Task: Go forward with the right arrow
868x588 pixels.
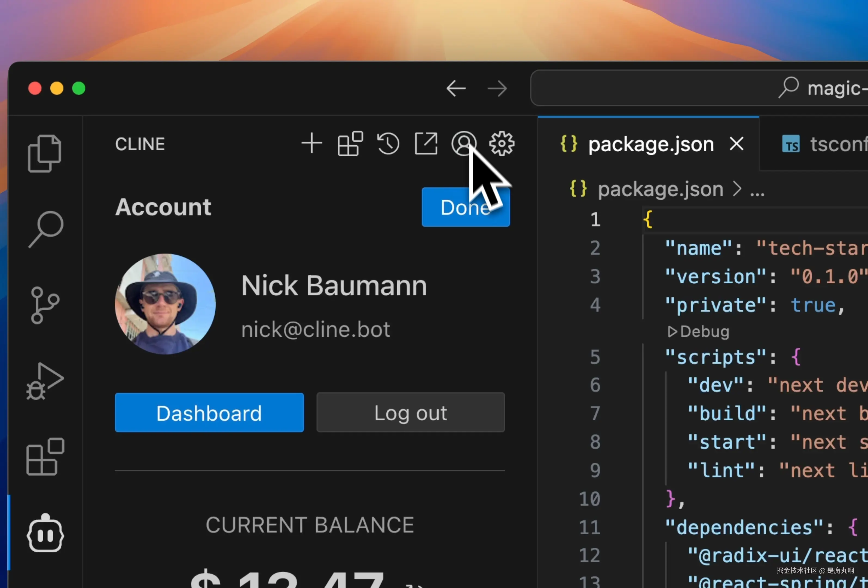Action: 497,89
